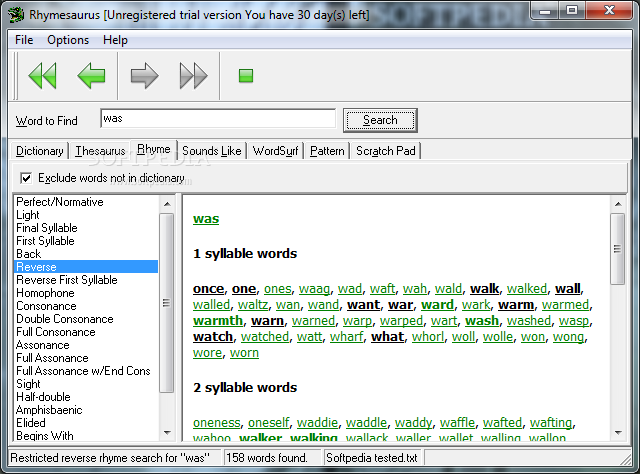Open the word link "wall"
640x474 pixels.
click(x=568, y=289)
